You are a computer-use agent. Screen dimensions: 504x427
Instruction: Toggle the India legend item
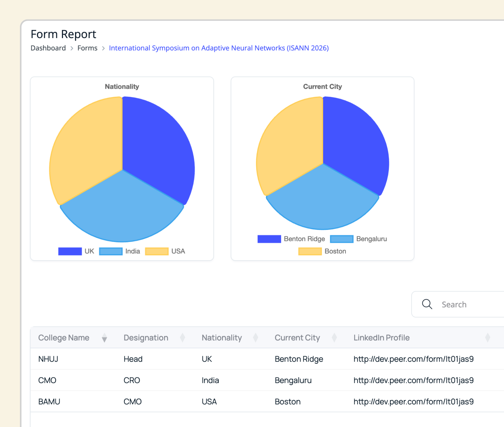111,251
